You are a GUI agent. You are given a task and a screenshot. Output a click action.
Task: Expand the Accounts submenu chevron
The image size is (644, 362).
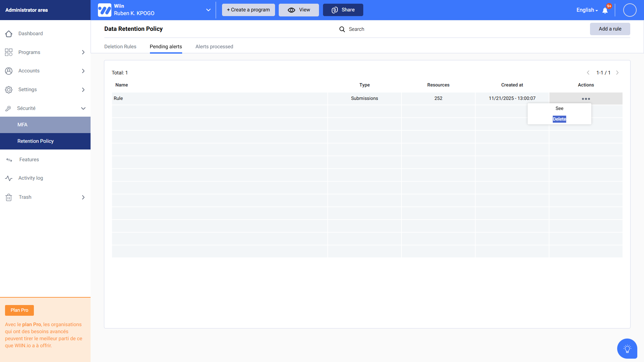click(x=83, y=71)
